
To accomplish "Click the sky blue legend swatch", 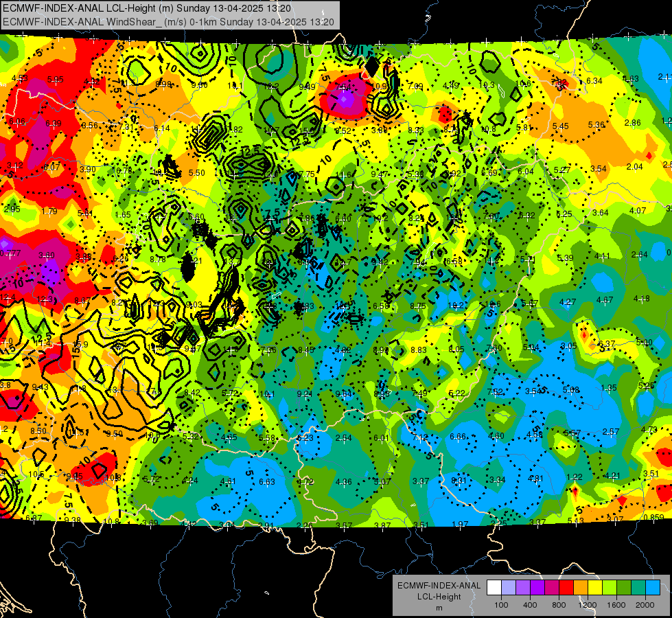I will 653,588.
